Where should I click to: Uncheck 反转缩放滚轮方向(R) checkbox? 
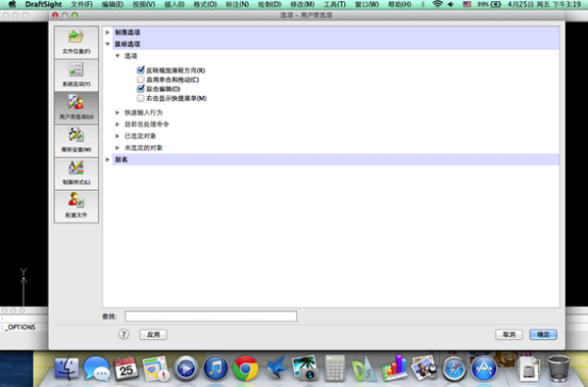click(140, 71)
